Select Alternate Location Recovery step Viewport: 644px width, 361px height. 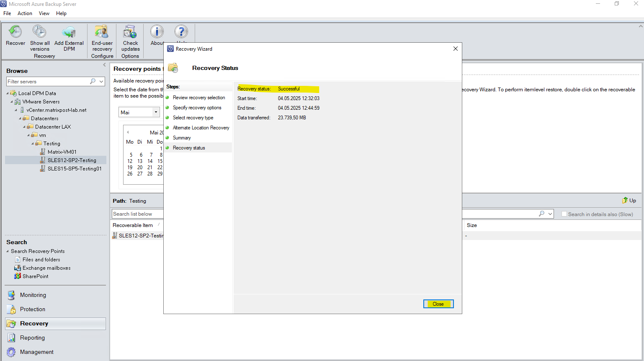pos(201,128)
